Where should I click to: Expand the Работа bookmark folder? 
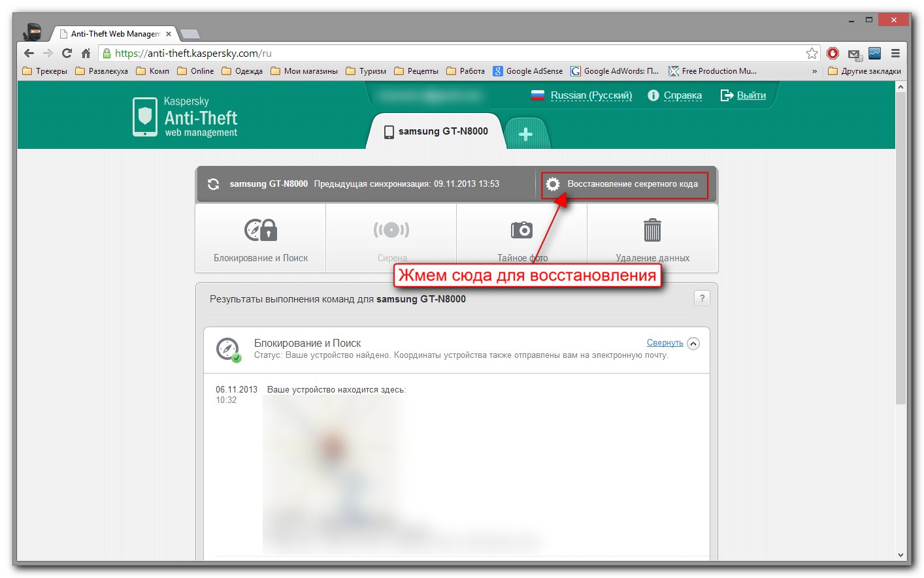(465, 71)
